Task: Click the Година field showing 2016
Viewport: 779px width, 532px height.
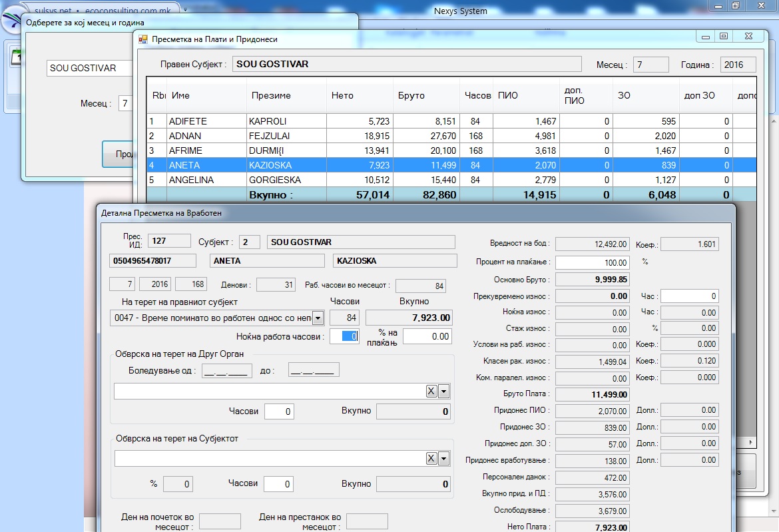Action: tap(737, 64)
